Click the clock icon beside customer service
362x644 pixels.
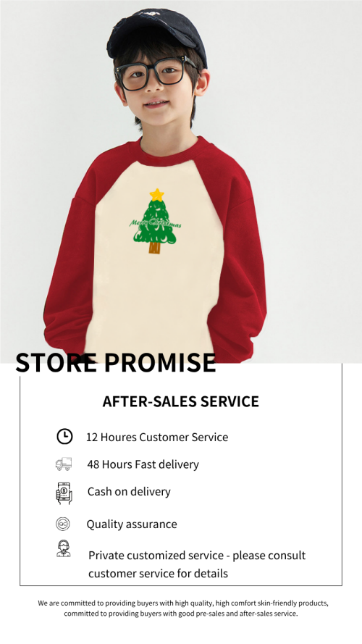point(64,436)
